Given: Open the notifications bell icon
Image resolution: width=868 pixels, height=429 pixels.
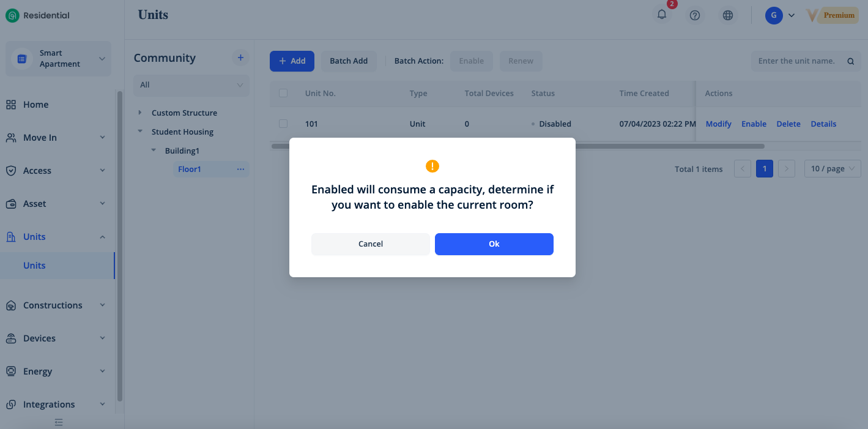Looking at the screenshot, I should pos(661,15).
